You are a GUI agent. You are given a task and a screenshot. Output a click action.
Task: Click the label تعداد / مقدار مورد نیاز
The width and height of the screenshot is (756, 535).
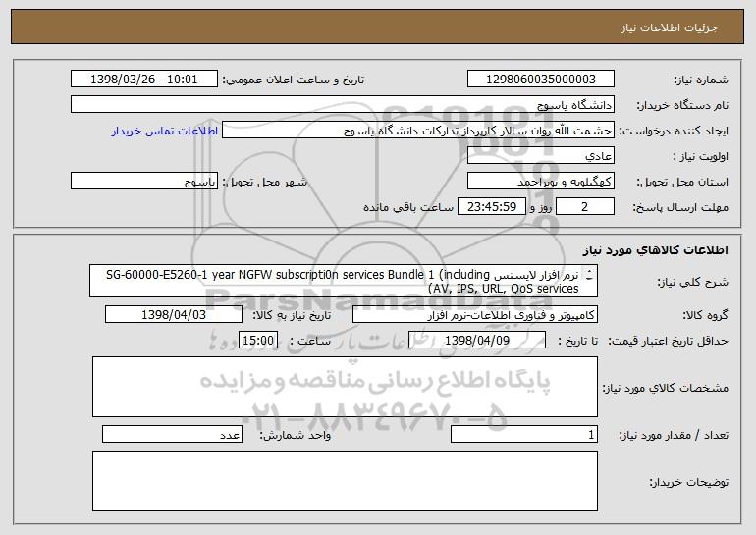click(674, 435)
